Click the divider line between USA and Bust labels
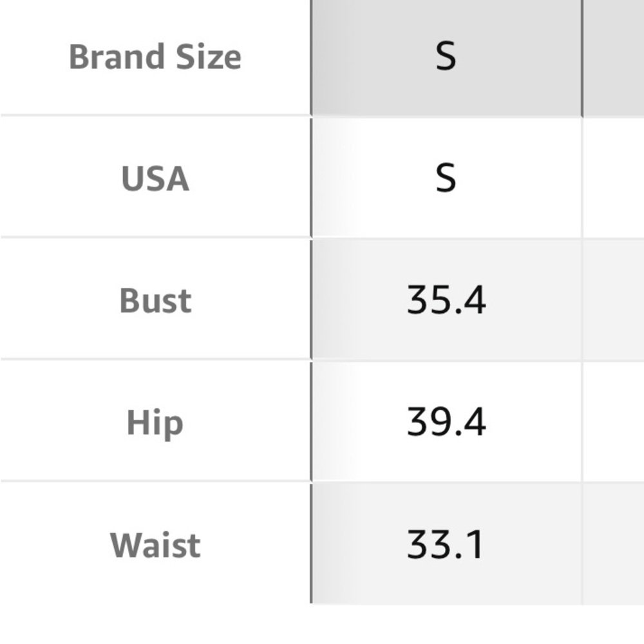 click(155, 237)
